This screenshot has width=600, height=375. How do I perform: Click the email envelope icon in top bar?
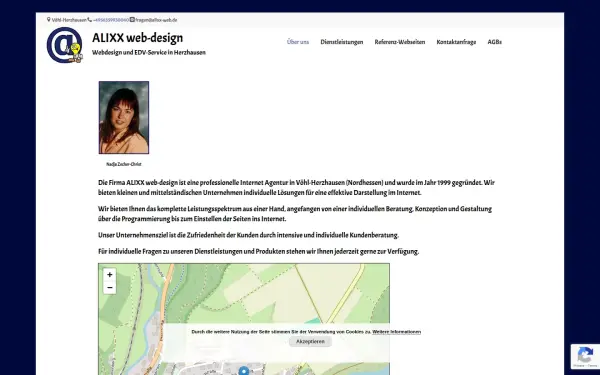(132, 20)
